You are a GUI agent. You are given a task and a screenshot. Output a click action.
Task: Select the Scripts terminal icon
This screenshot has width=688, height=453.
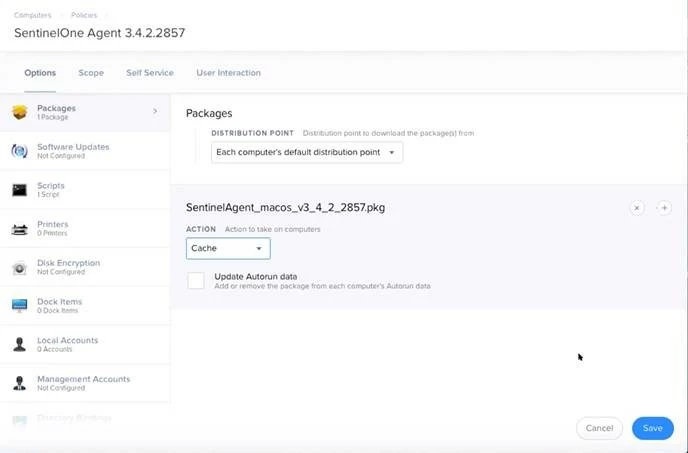(x=19, y=190)
